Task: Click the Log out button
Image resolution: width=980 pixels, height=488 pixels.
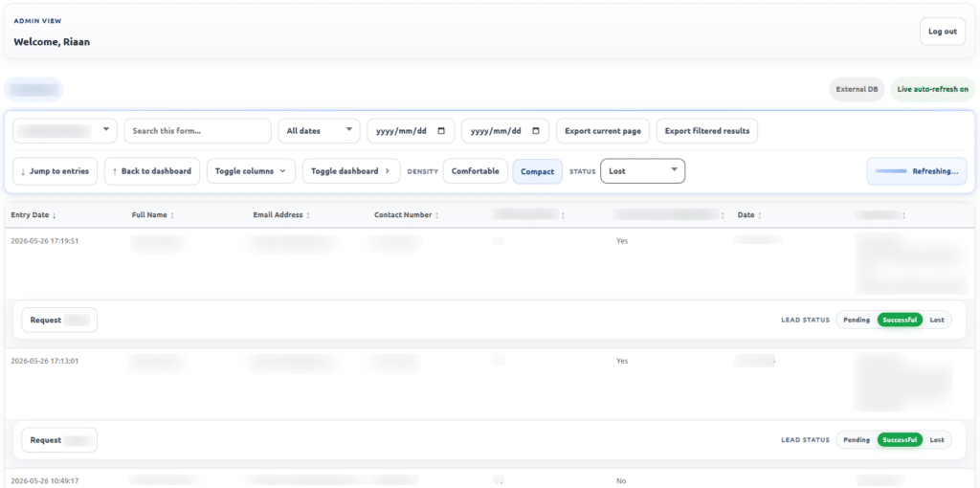Action: [x=942, y=32]
